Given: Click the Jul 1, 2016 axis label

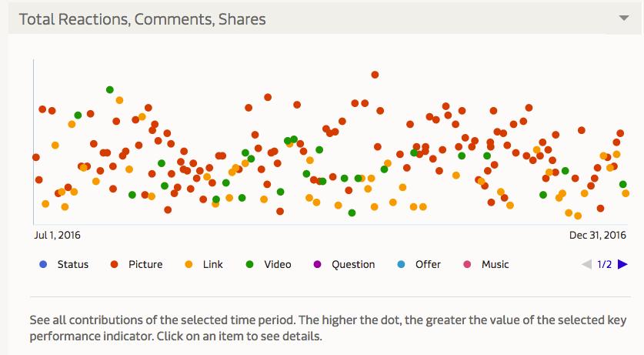Looking at the screenshot, I should 57,235.
